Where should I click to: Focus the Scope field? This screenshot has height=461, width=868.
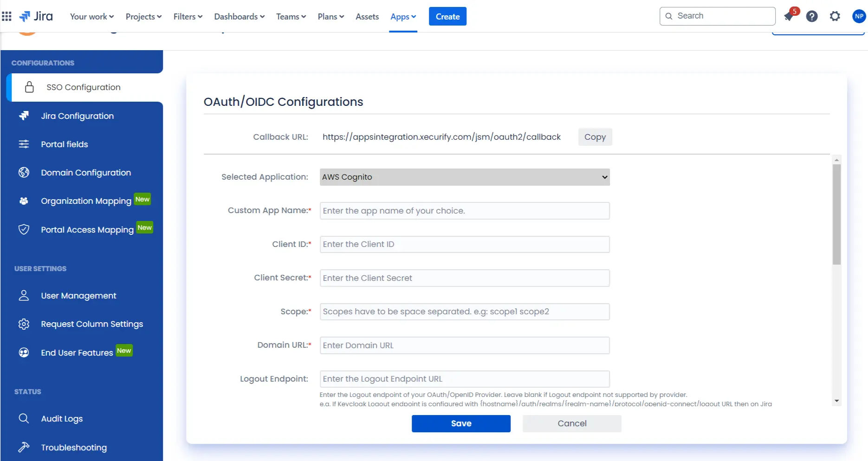tap(465, 312)
